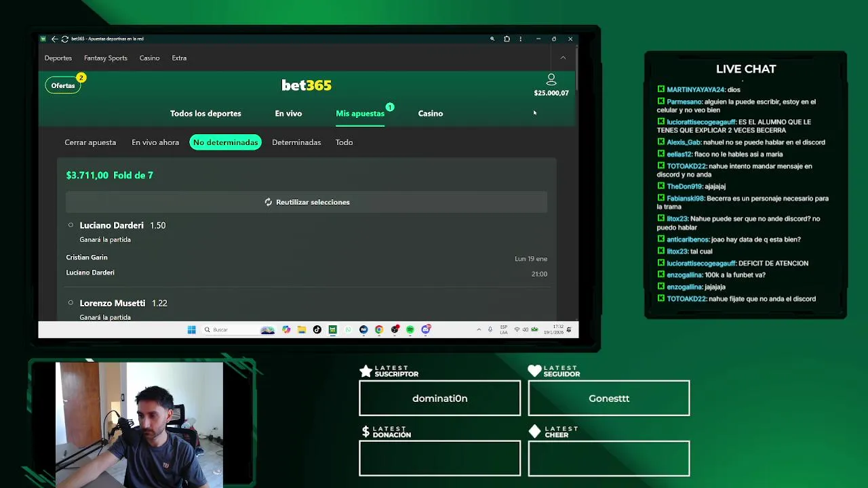
Task: Click the volume speaker icon in the system tray
Action: 526,329
